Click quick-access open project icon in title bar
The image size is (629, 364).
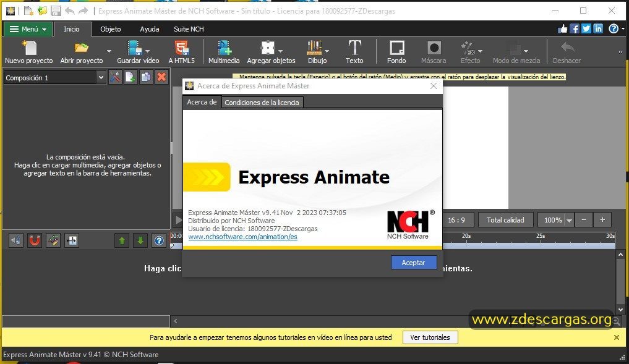pos(42,11)
